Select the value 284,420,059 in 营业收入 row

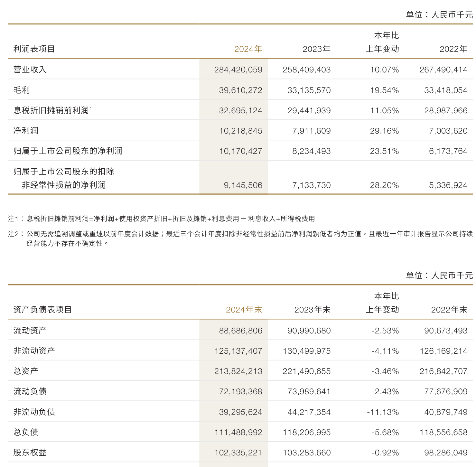238,69
